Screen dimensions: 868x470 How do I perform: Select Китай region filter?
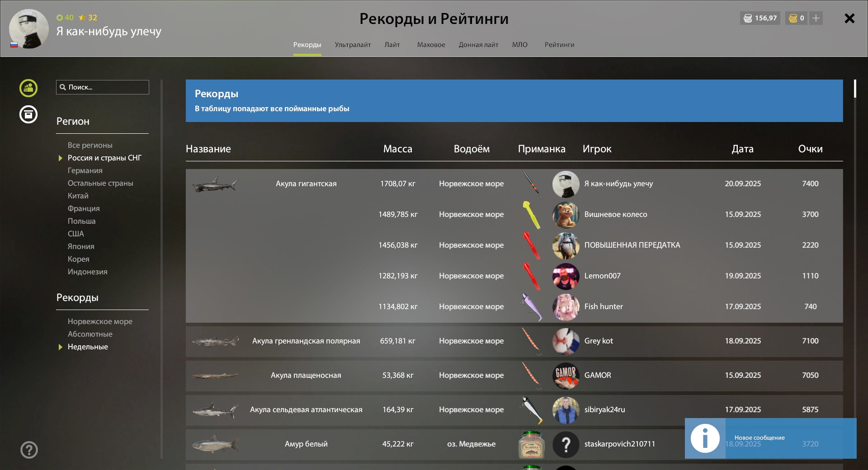[x=78, y=196]
